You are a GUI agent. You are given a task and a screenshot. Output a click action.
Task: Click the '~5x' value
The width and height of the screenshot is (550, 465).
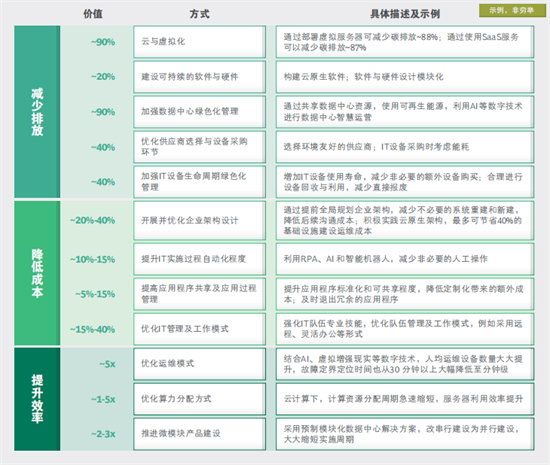[107, 364]
